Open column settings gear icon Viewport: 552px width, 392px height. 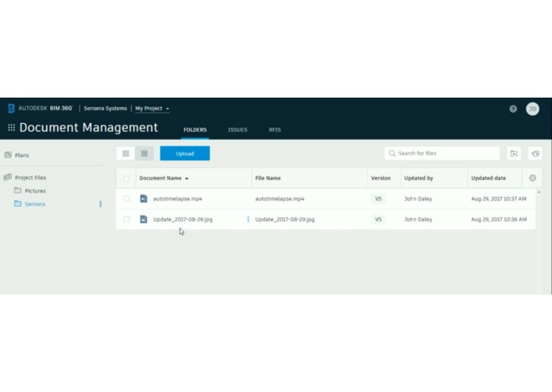532,178
